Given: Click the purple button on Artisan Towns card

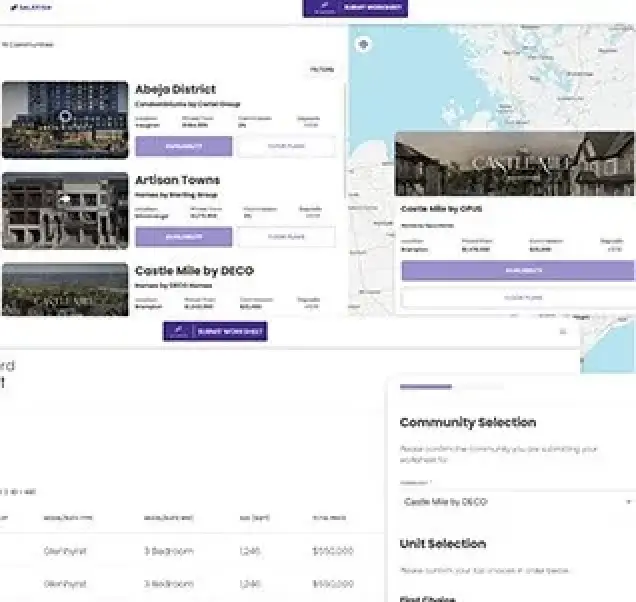Looking at the screenshot, I should [184, 237].
